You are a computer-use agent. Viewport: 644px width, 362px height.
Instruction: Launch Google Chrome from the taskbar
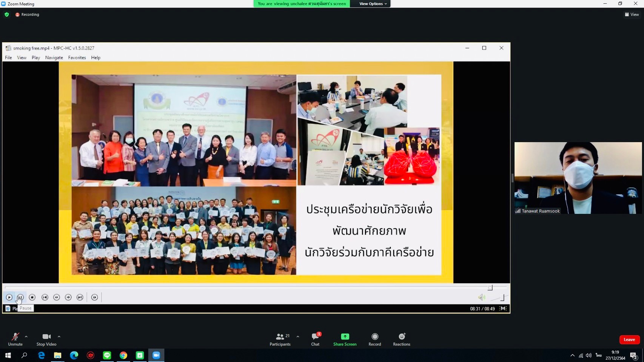(x=123, y=355)
